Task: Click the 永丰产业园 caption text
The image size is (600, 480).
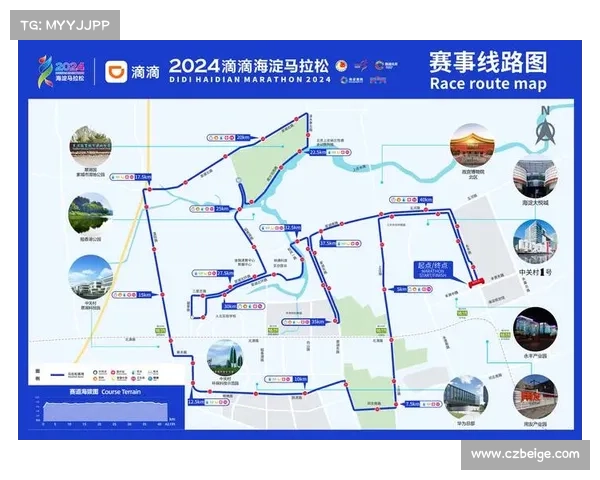Action: click(535, 356)
